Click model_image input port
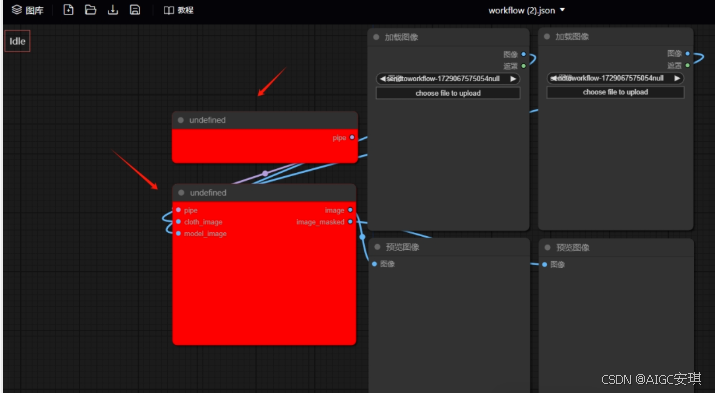This screenshot has width=715, height=393. click(x=178, y=233)
